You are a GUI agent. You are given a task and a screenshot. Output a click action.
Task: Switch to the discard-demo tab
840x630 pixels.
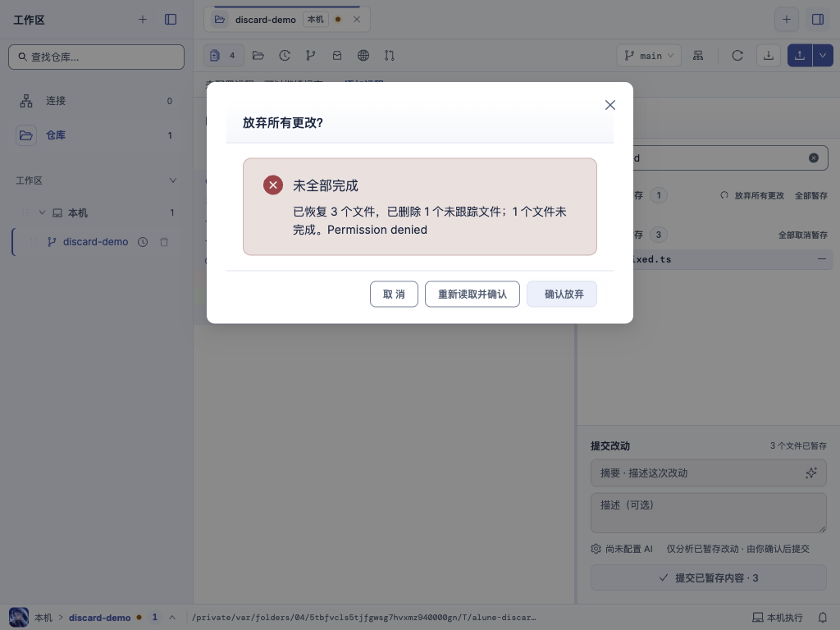click(x=265, y=20)
